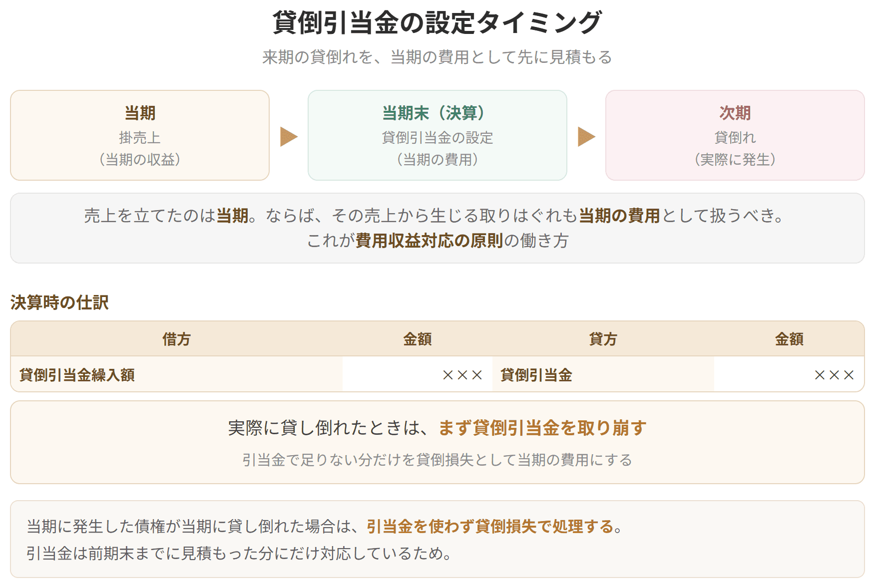Click (当期の費用) in middle card
Screen dimensions: 875x588
pyautogui.click(x=437, y=160)
